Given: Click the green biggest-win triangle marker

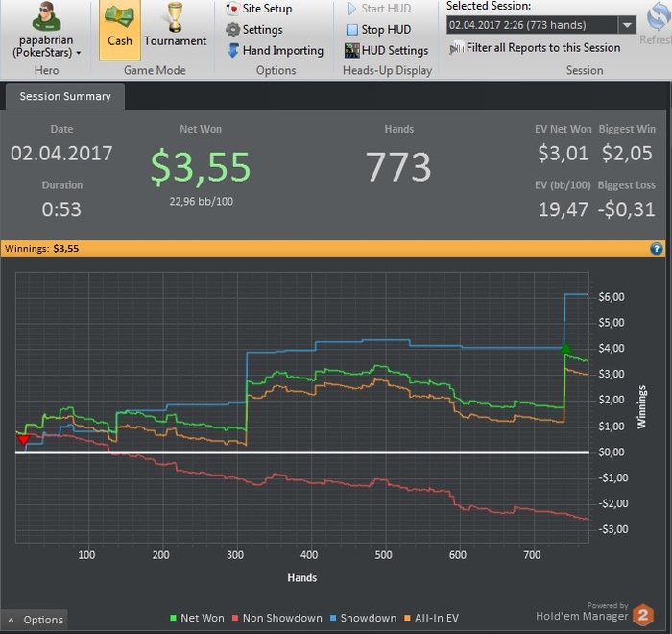Looking at the screenshot, I should (566, 348).
